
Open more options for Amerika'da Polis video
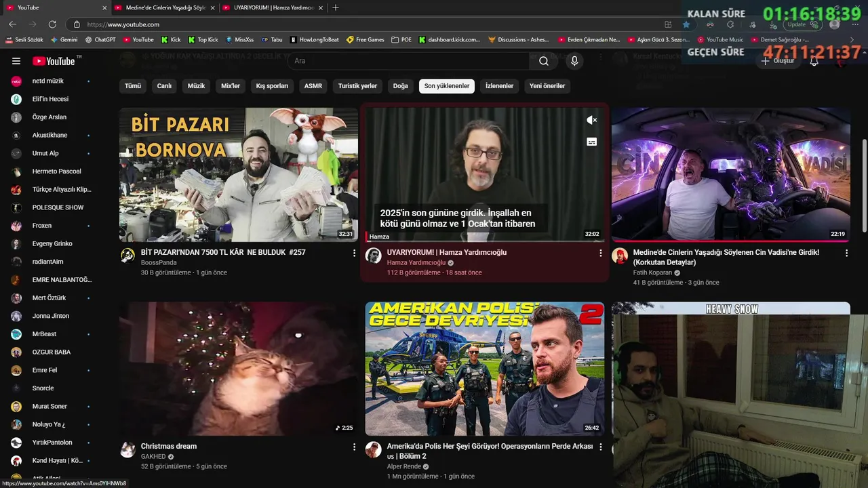600,447
